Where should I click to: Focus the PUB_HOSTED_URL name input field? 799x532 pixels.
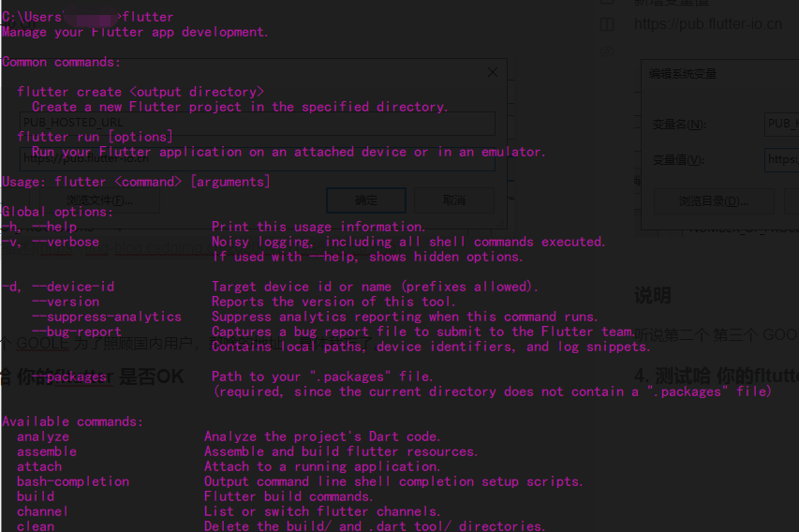coord(258,123)
